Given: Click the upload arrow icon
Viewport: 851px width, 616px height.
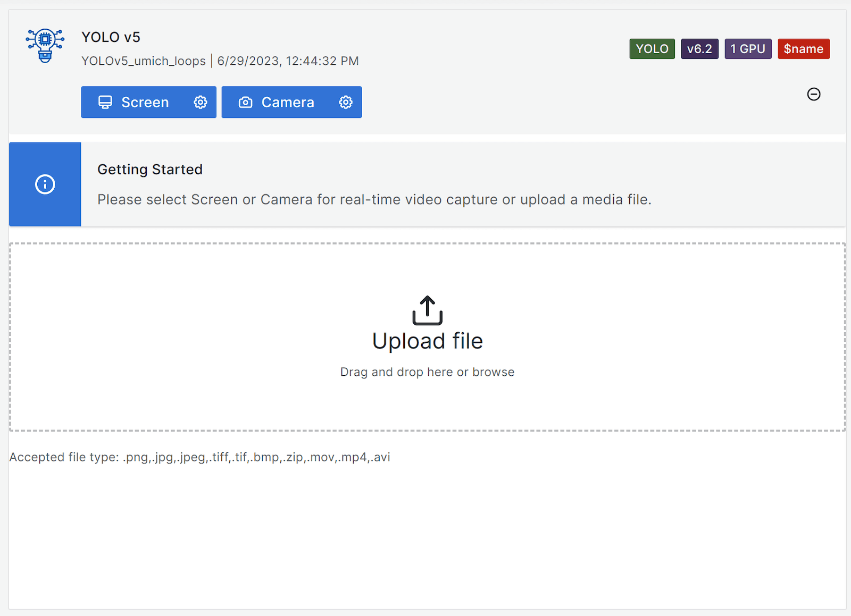Looking at the screenshot, I should pos(427,310).
